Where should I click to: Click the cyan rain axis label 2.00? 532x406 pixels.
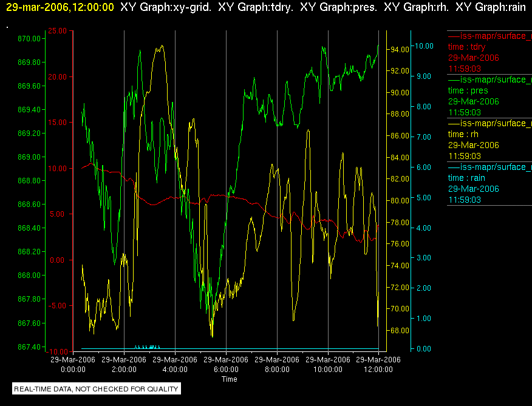click(x=424, y=288)
